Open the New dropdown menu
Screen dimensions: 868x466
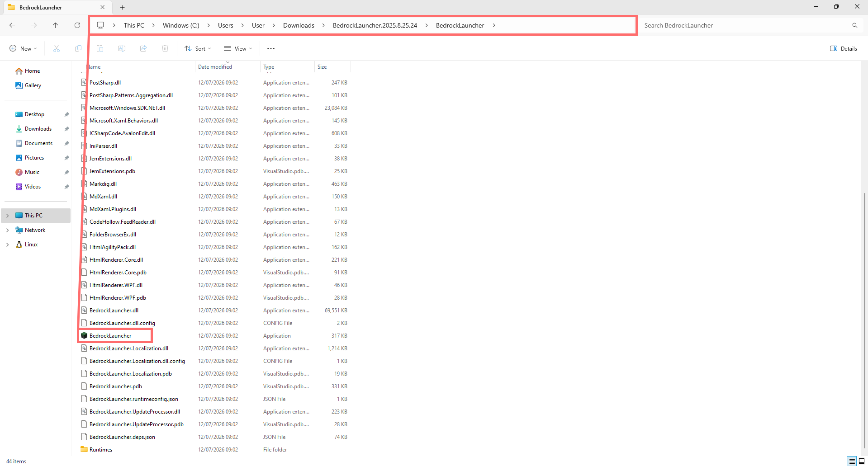tap(23, 48)
